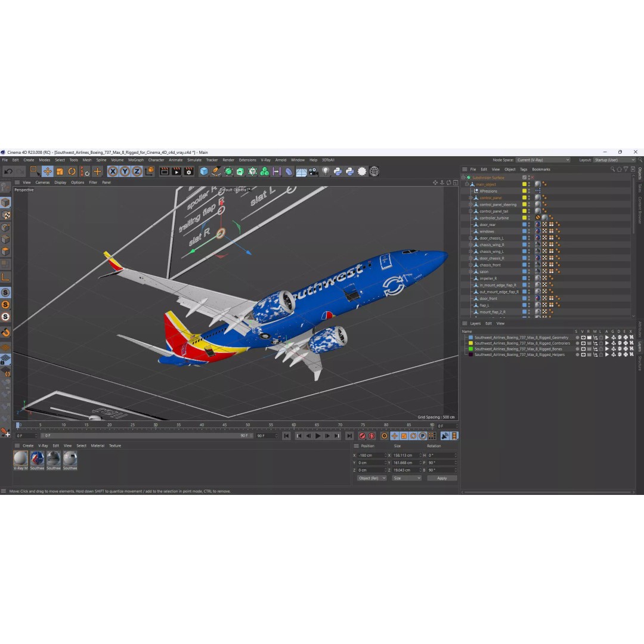644x644 pixels.
Task: Expand control_panel_steering node
Action: click(470, 205)
